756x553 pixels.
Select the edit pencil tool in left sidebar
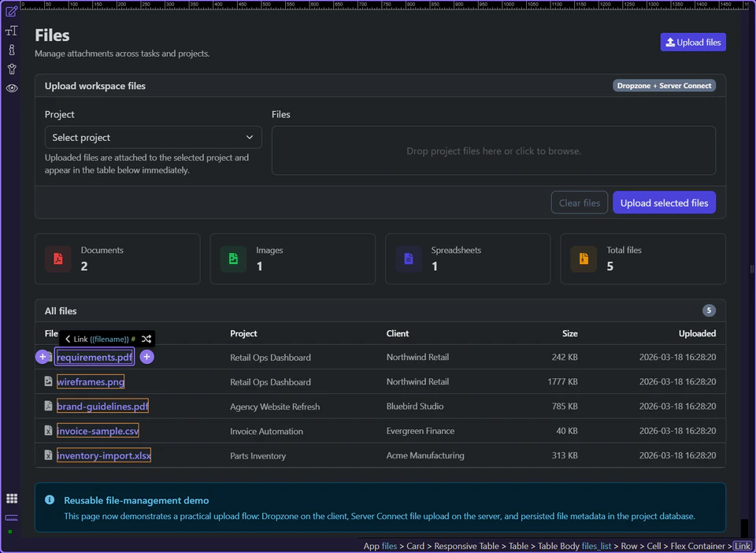[x=11, y=11]
